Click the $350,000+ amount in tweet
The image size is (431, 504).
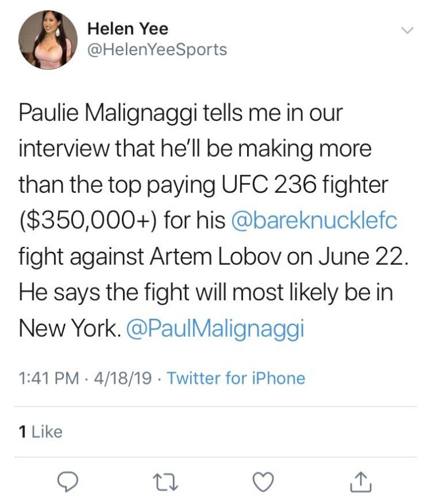coord(89,221)
